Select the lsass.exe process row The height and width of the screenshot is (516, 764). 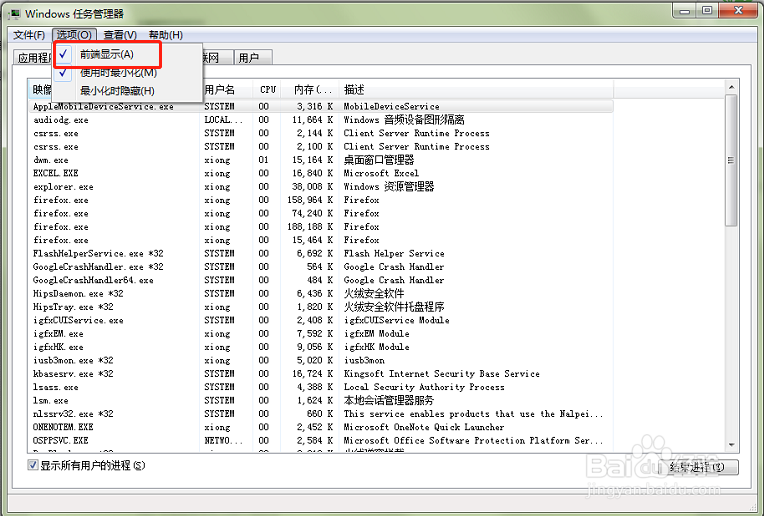tap(321, 387)
